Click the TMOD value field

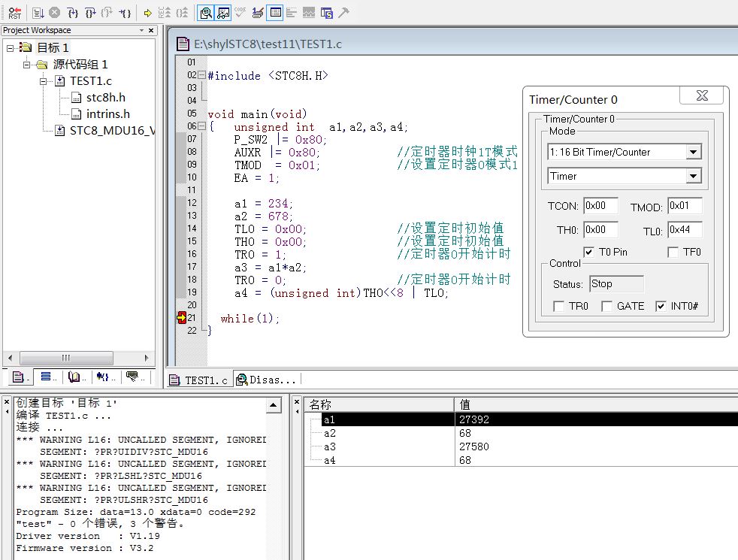(x=685, y=206)
